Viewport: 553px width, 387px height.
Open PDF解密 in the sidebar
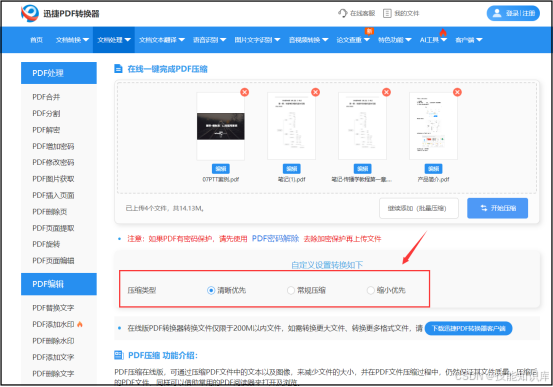click(46, 130)
